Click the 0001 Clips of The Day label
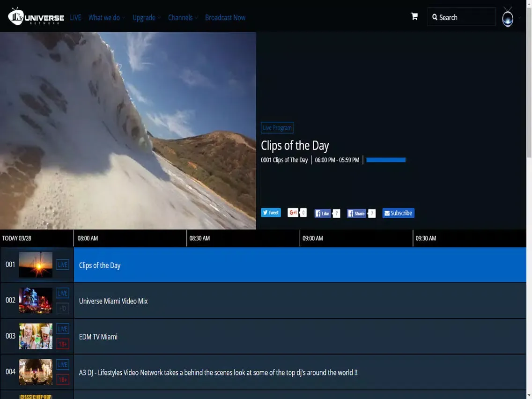This screenshot has height=399, width=532. pyautogui.click(x=284, y=160)
